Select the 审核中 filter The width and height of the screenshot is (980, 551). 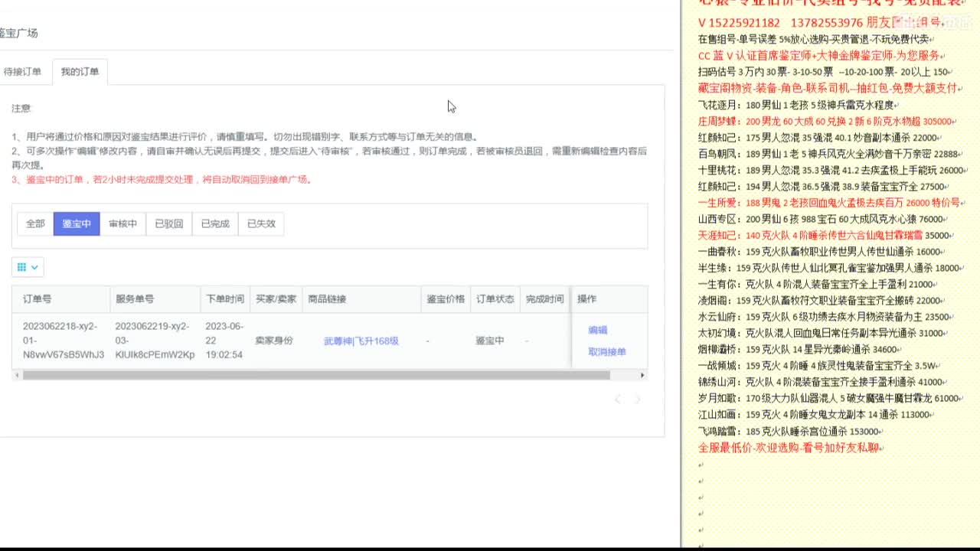[122, 223]
